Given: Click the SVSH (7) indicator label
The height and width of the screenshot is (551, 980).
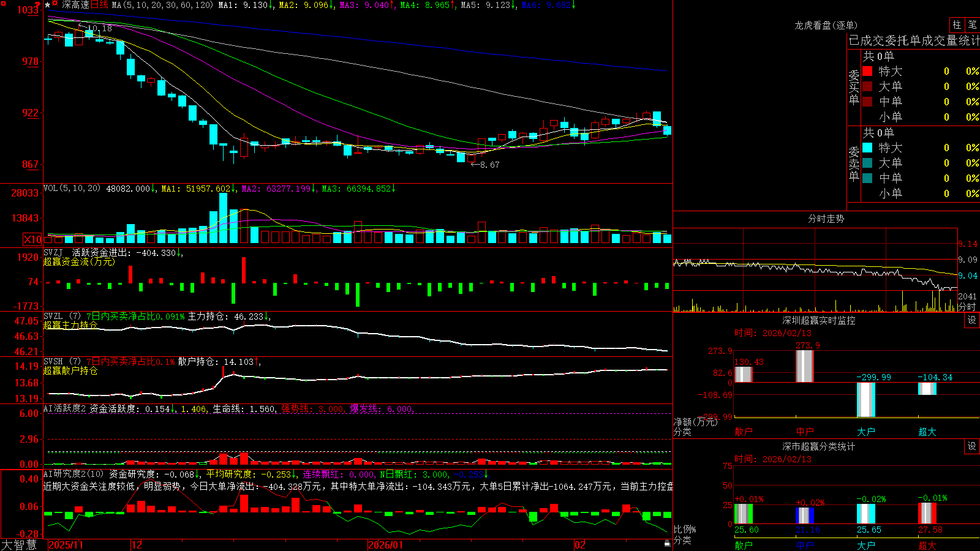Looking at the screenshot, I should [x=62, y=362].
